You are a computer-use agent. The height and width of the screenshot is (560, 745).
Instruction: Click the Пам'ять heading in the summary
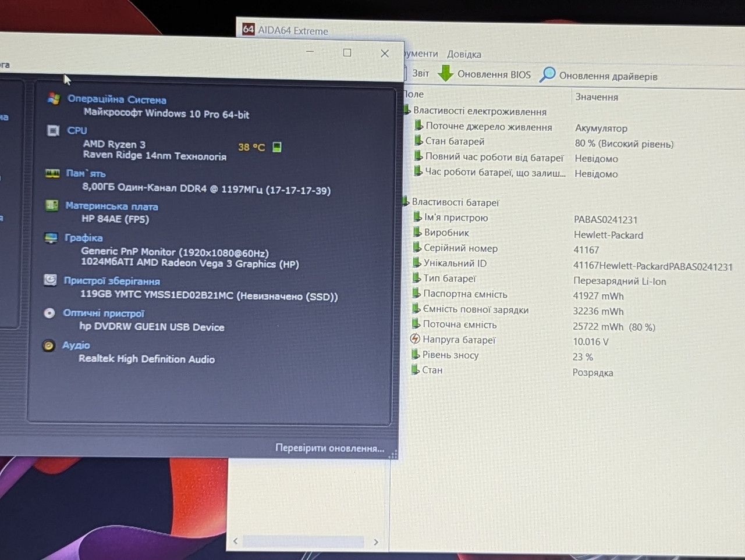(x=86, y=173)
